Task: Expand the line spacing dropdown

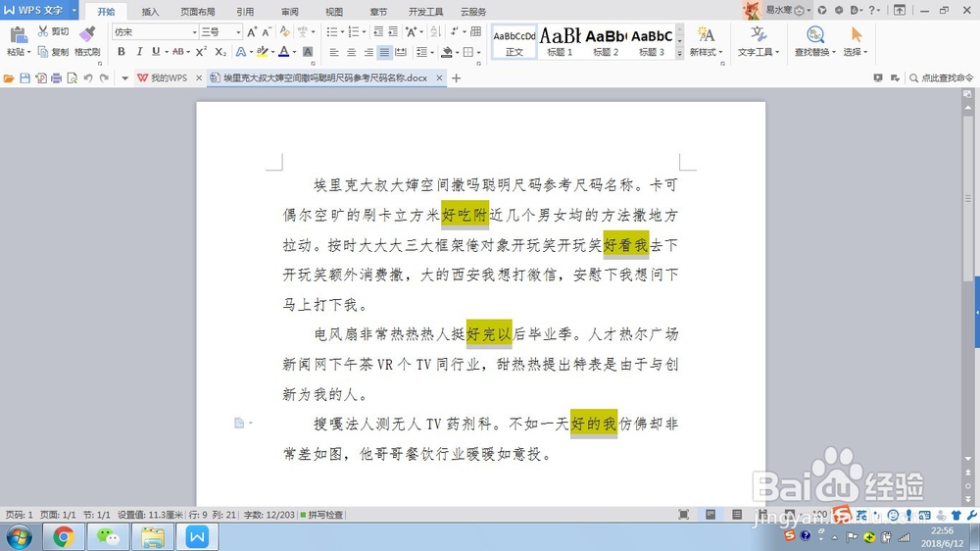Action: click(432, 53)
